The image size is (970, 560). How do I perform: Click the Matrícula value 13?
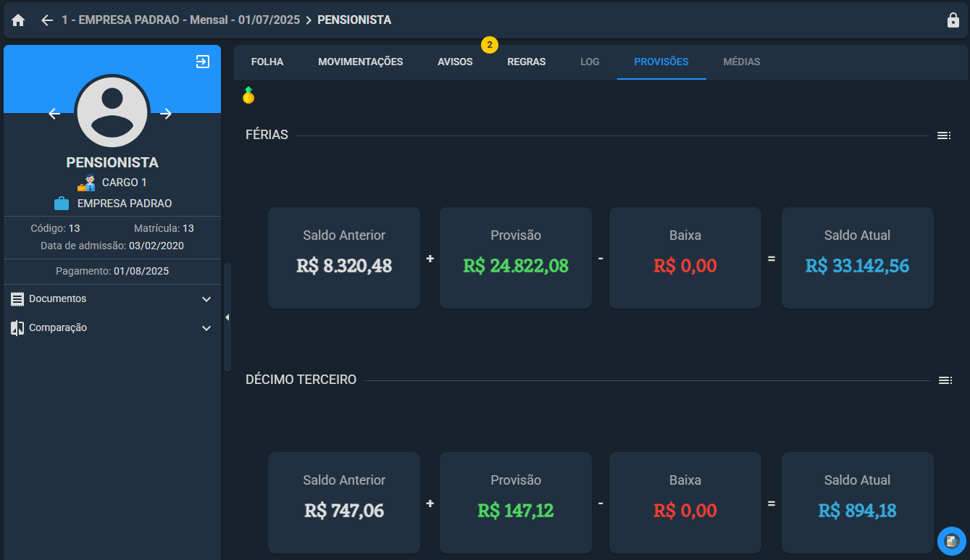188,229
